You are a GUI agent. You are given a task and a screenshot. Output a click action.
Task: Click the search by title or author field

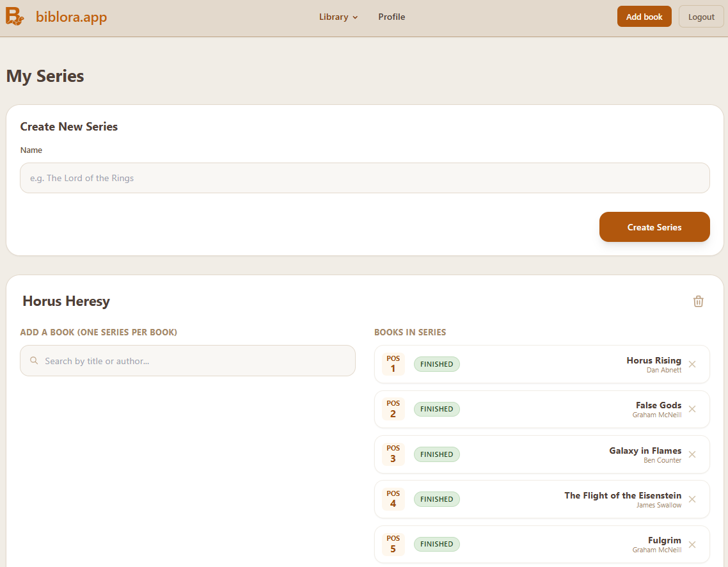(x=192, y=361)
